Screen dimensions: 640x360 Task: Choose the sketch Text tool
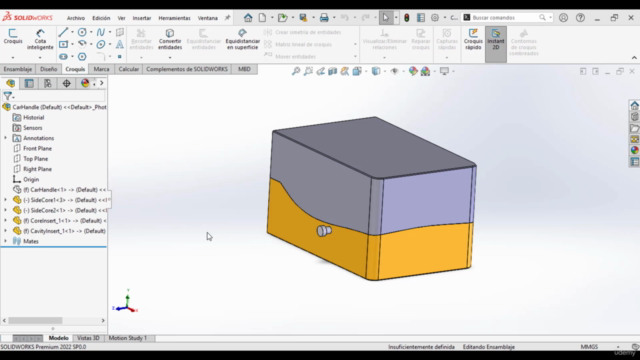[120, 44]
